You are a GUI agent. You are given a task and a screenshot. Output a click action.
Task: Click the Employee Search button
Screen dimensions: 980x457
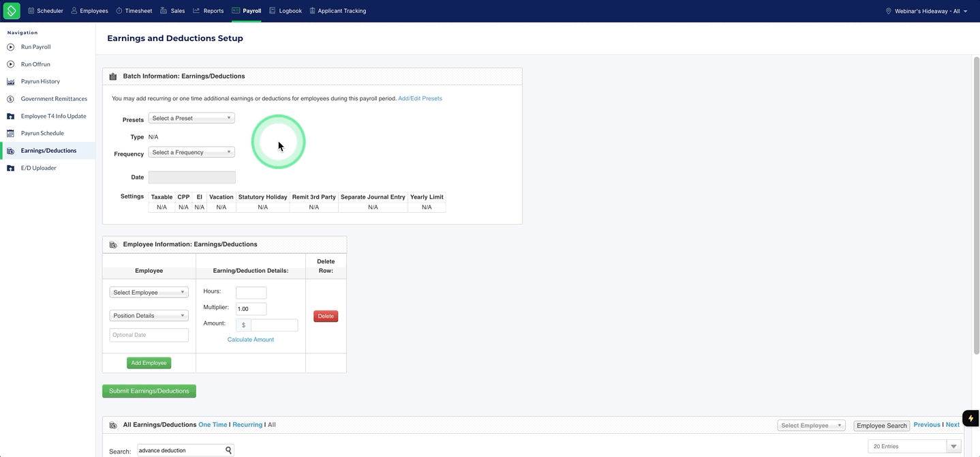(x=881, y=426)
